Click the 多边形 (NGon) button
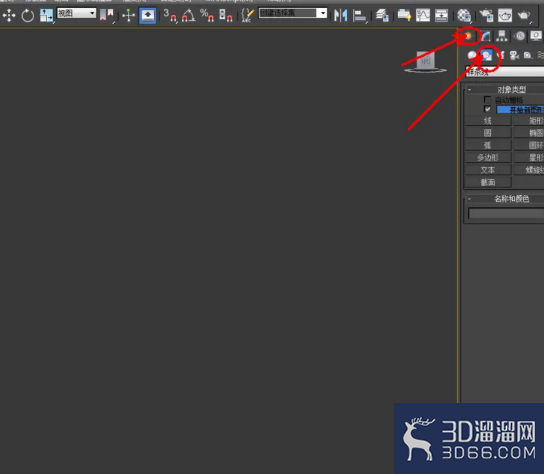544x474 pixels. pyautogui.click(x=488, y=158)
